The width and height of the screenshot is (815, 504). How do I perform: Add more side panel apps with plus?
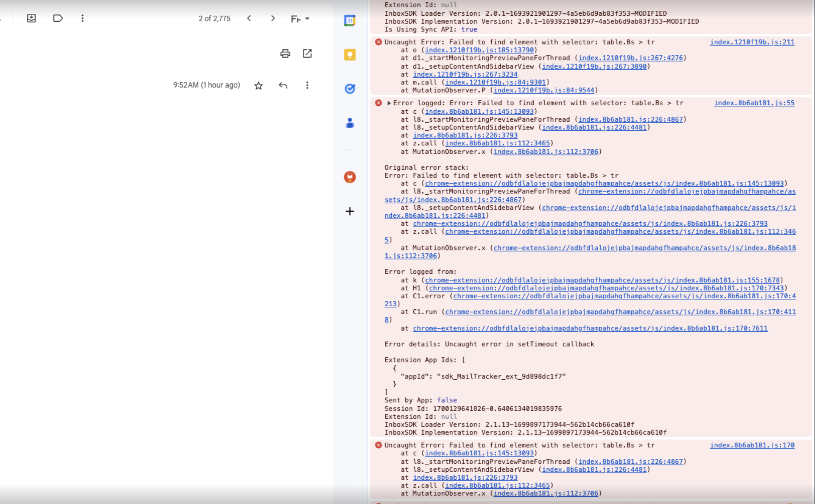click(x=349, y=211)
